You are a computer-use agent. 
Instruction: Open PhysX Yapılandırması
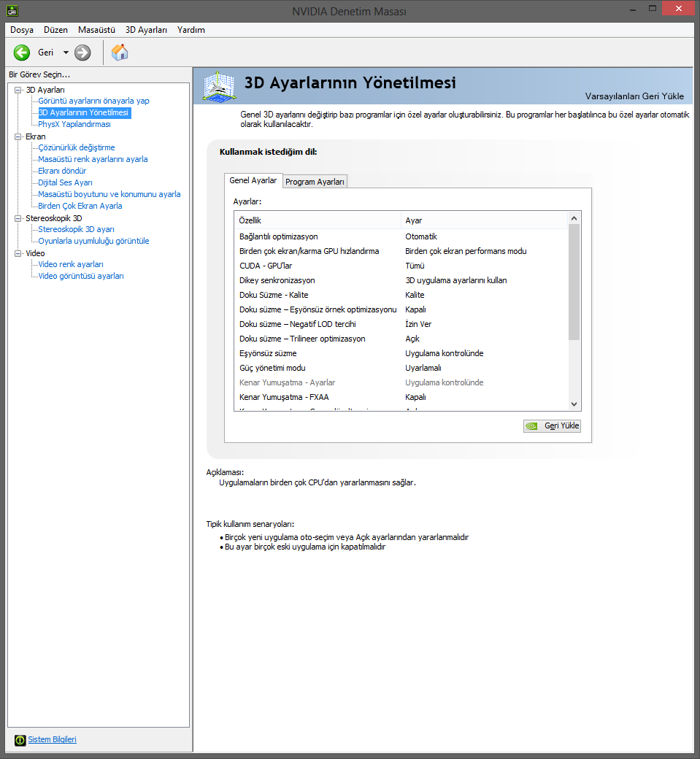coord(74,124)
